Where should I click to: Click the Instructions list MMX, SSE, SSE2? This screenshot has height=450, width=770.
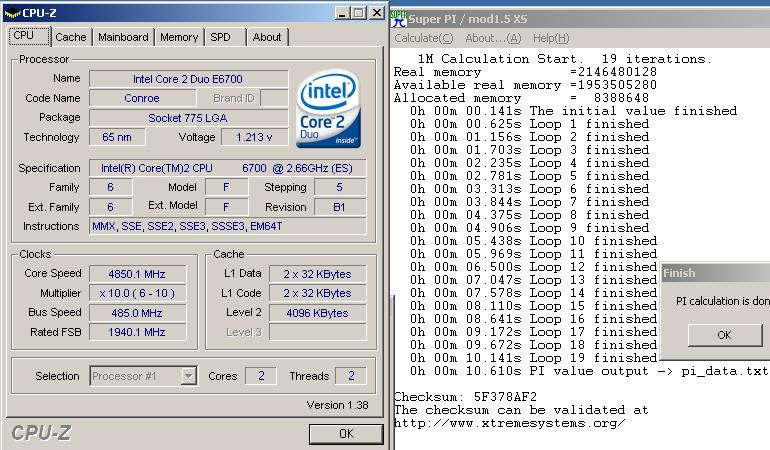[227, 226]
